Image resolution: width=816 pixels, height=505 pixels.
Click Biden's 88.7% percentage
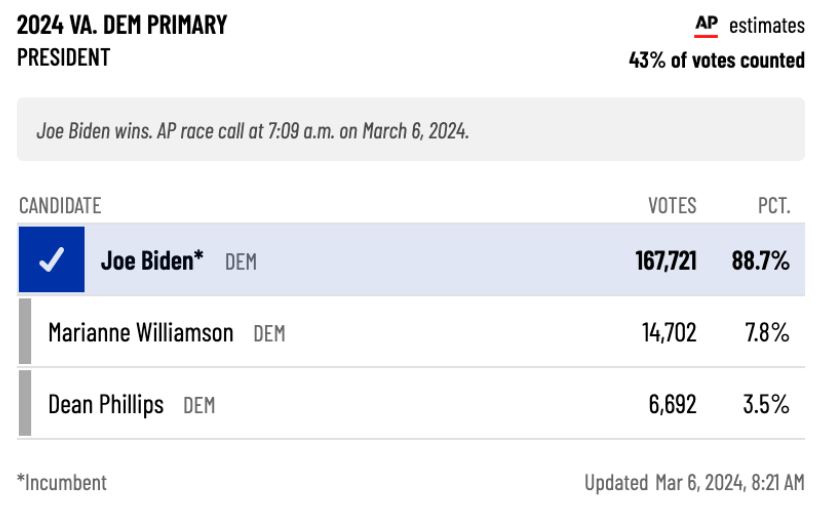(x=760, y=260)
